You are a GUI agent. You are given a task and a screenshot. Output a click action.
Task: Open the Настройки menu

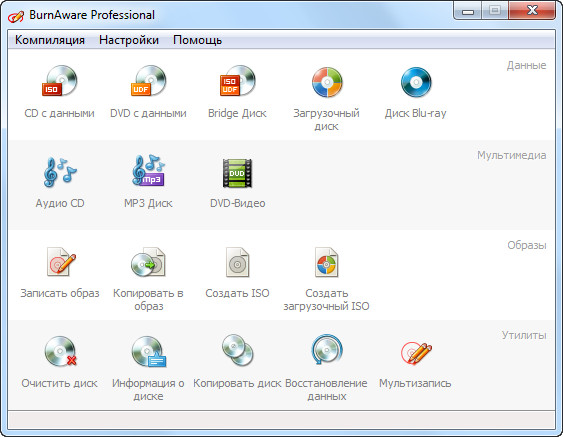[129, 40]
